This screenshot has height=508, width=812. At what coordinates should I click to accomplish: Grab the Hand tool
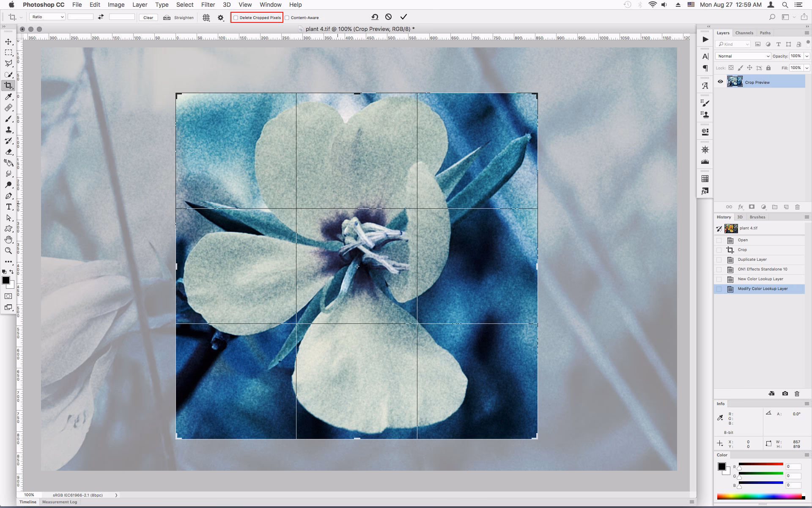point(8,239)
